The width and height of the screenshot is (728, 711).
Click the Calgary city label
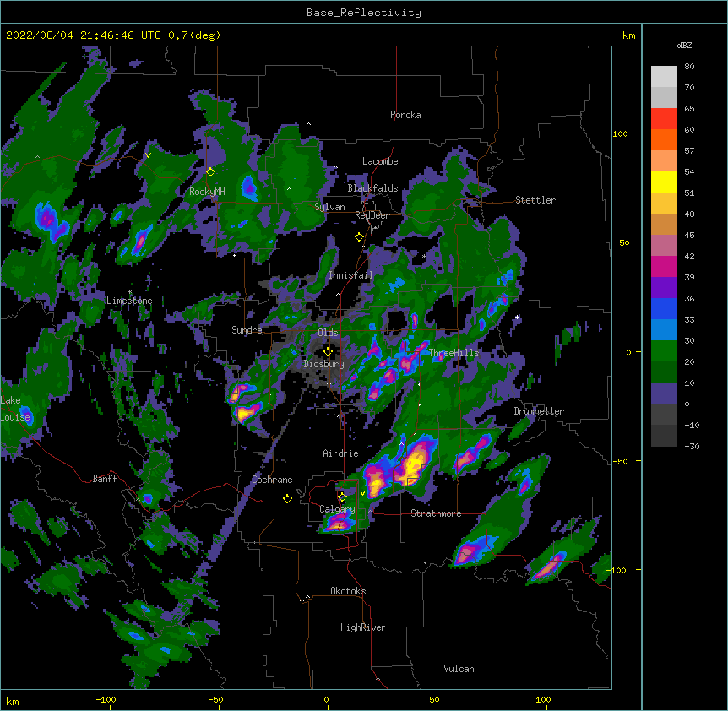coord(337,509)
